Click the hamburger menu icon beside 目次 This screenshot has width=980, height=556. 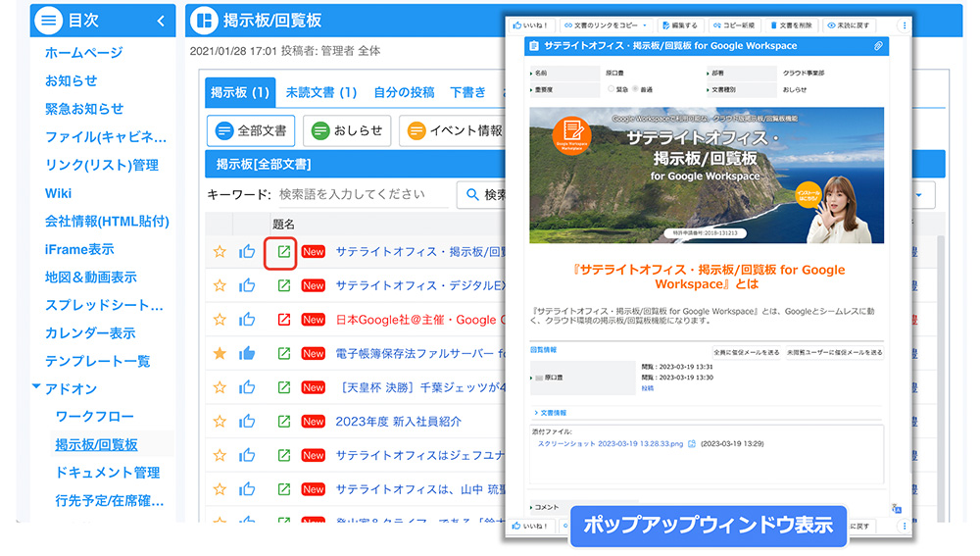tap(48, 21)
